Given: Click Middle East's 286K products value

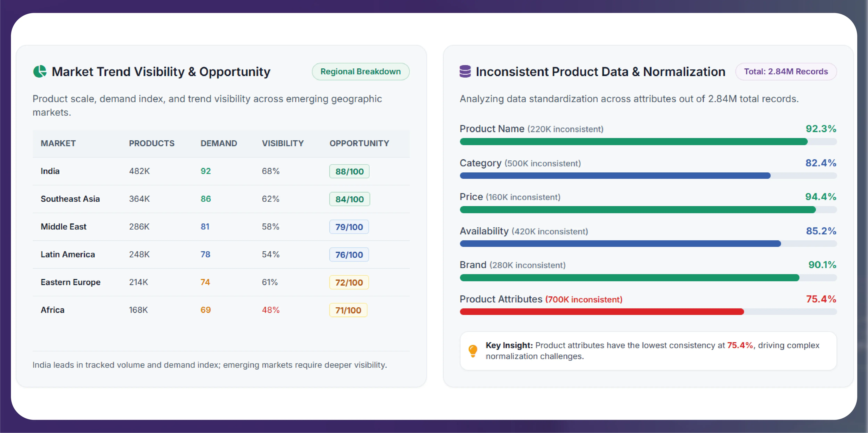Looking at the screenshot, I should [139, 226].
